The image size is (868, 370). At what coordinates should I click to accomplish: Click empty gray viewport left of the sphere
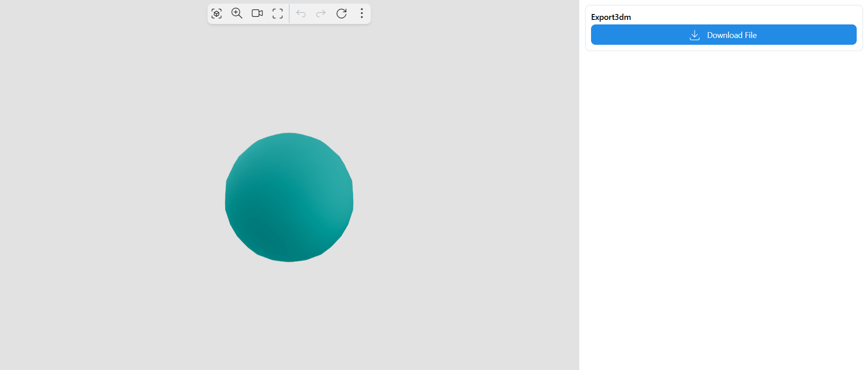113,197
